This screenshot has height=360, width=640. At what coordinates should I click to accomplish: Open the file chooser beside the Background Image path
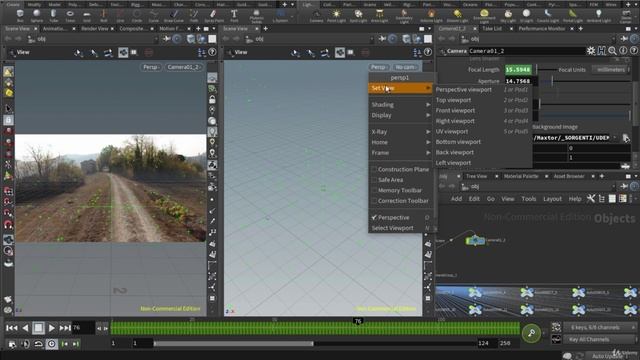[625, 138]
